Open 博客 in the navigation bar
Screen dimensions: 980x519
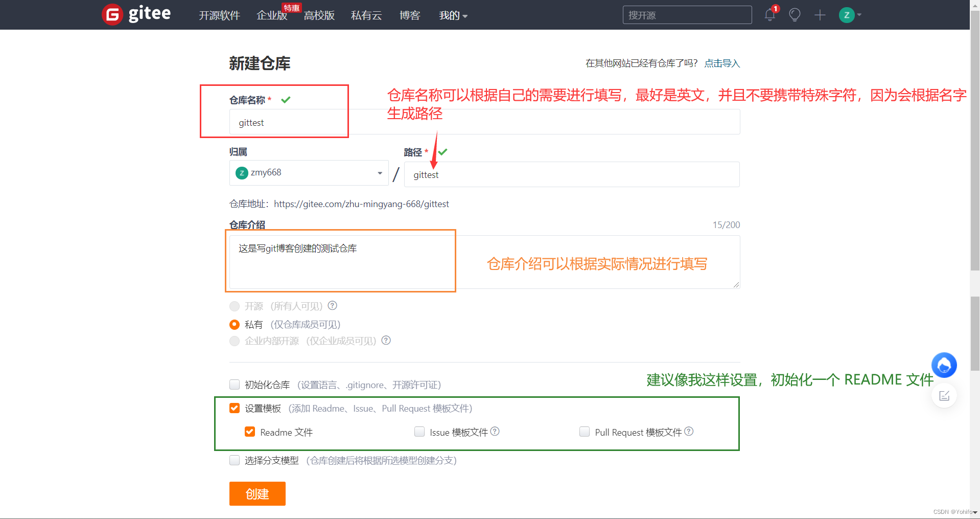pos(410,15)
